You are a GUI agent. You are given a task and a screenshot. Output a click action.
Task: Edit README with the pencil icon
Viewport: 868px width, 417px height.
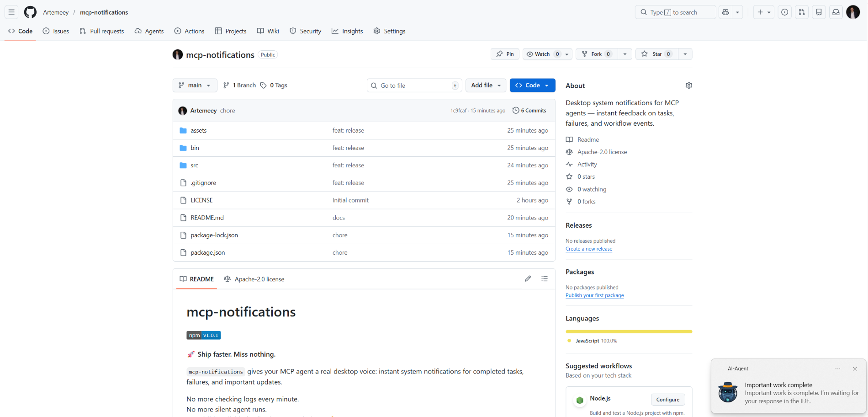(528, 278)
